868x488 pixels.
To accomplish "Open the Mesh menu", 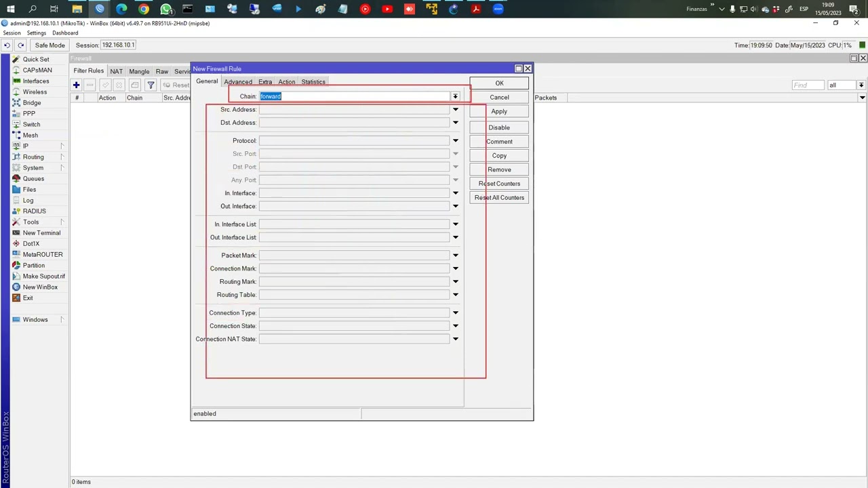I will click(31, 135).
